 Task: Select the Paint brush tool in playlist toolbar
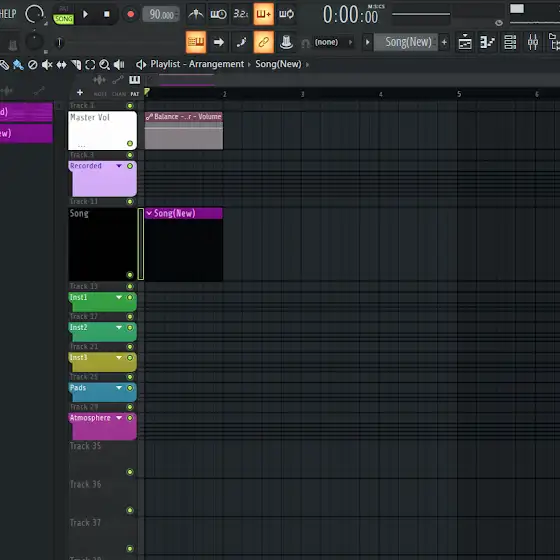point(18,65)
